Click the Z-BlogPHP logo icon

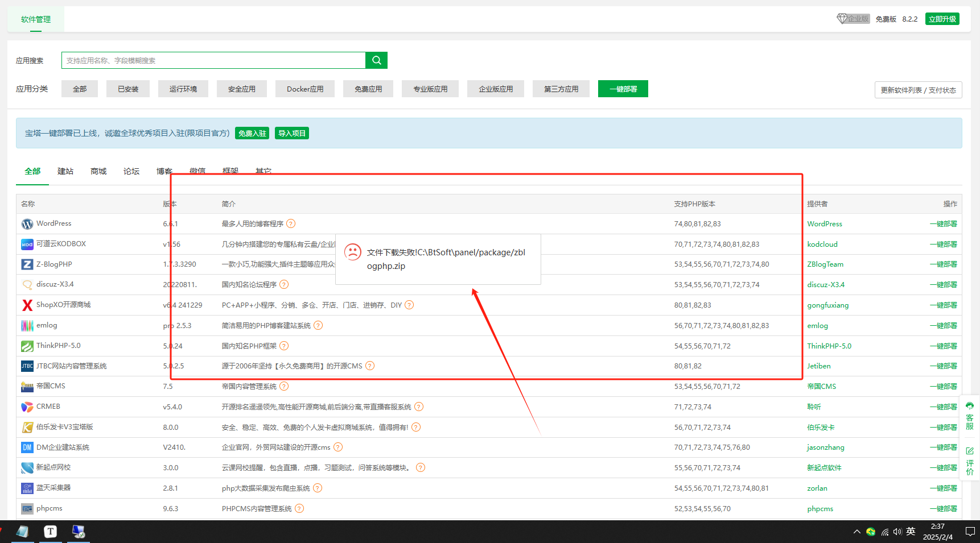click(27, 264)
